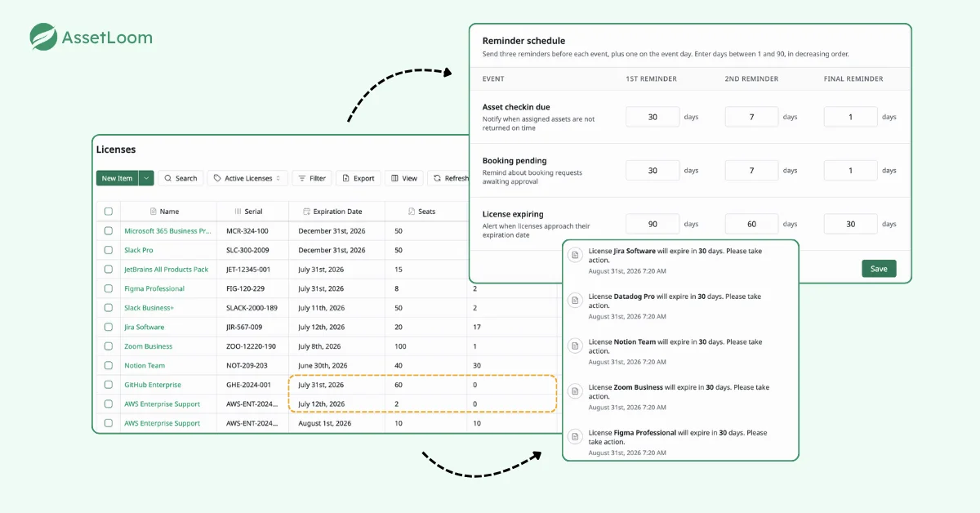
Task: Open the Slack Business+ license link
Action: (149, 308)
